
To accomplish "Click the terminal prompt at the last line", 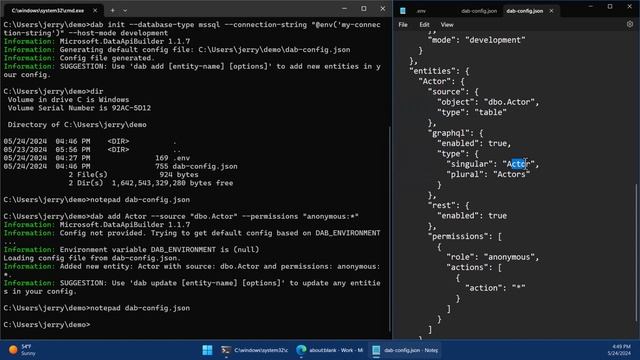I will (x=47, y=324).
